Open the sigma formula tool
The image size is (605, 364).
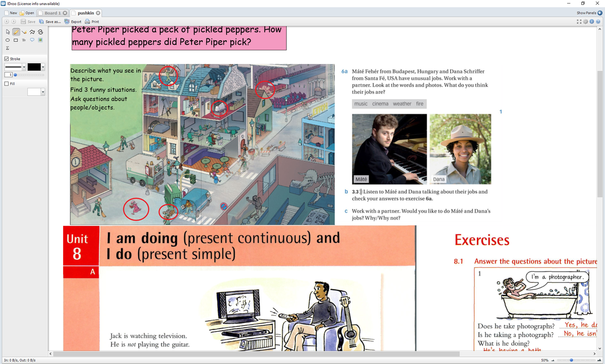point(7,48)
